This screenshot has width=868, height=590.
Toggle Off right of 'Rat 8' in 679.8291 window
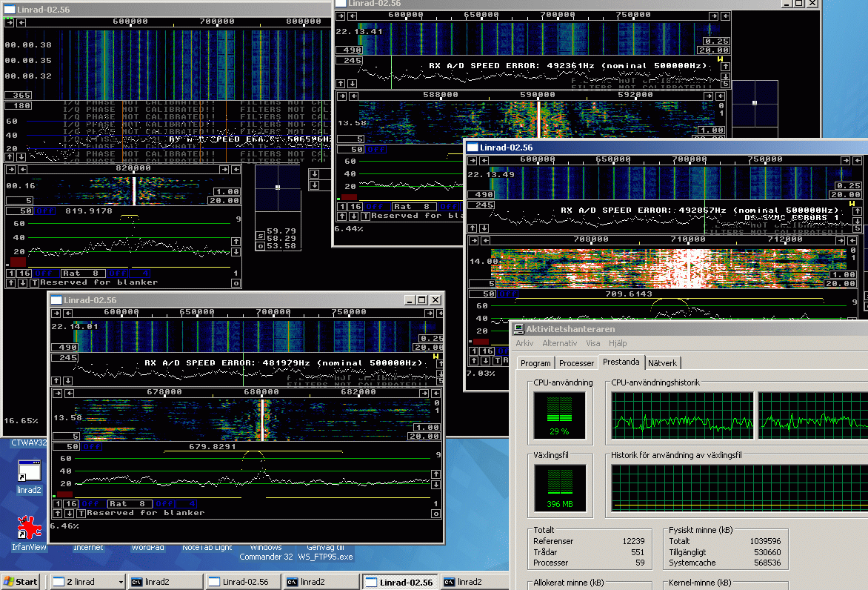[164, 503]
